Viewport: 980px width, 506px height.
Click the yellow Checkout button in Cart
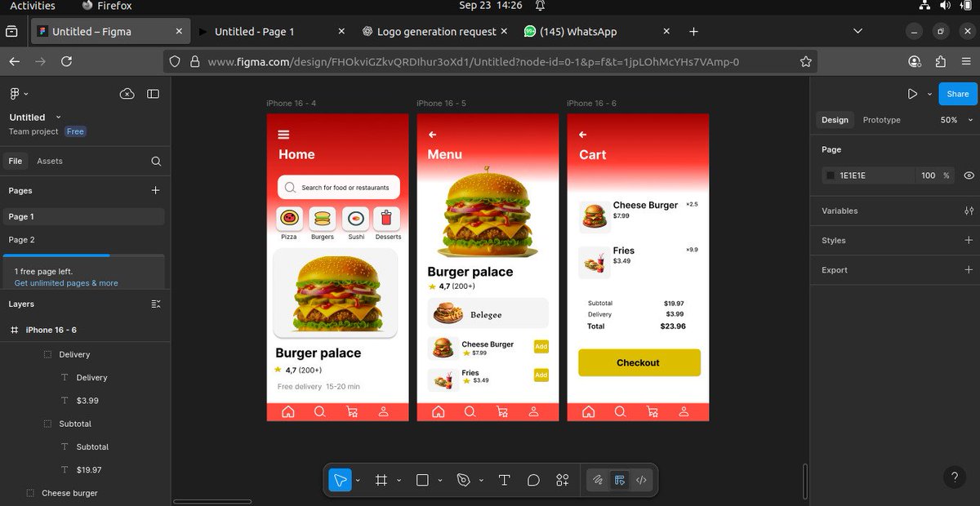pyautogui.click(x=639, y=362)
